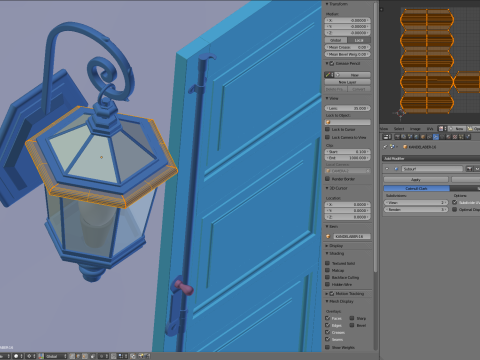This screenshot has width=480, height=360.
Task: Open the UVs menu in UV editor
Action: (x=430, y=129)
